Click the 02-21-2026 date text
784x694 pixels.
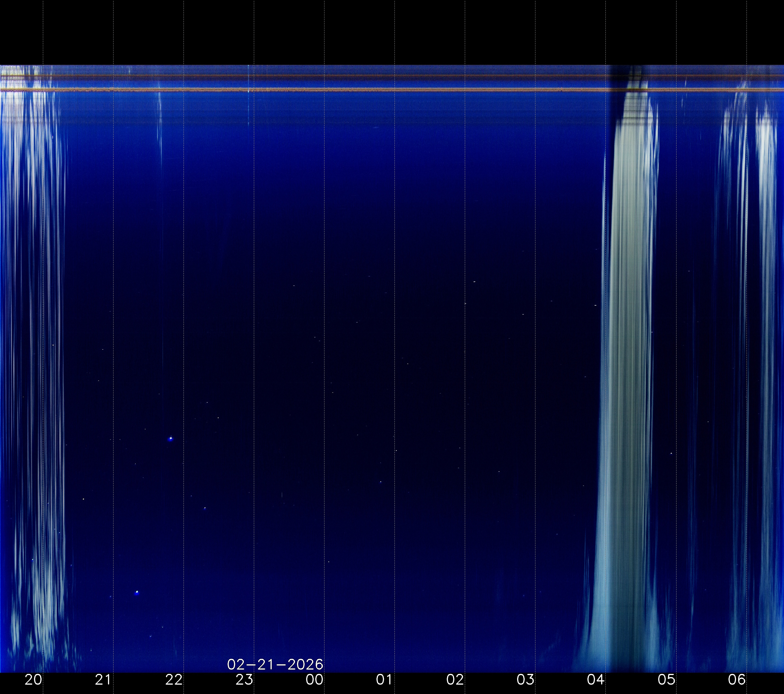[275, 665]
